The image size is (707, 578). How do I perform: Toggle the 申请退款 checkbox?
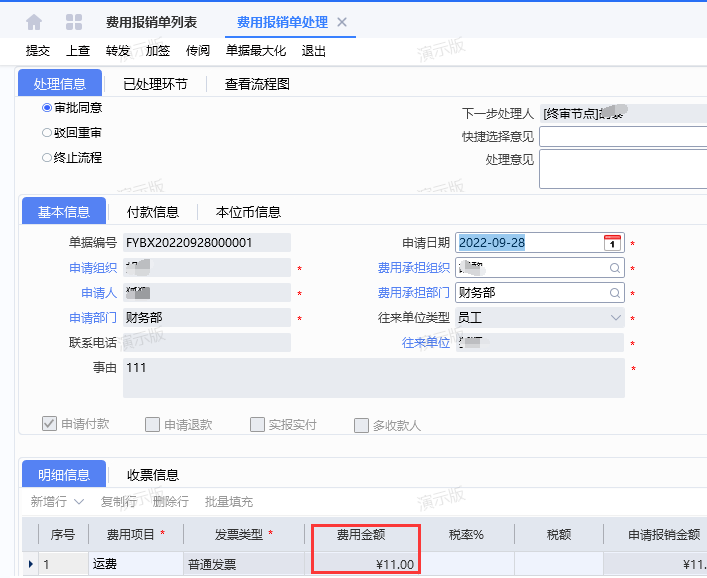(x=152, y=424)
